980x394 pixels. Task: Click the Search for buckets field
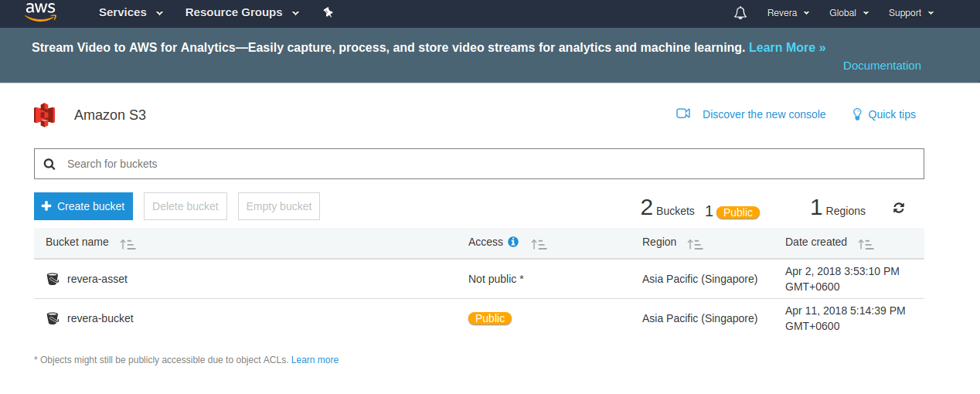479,164
